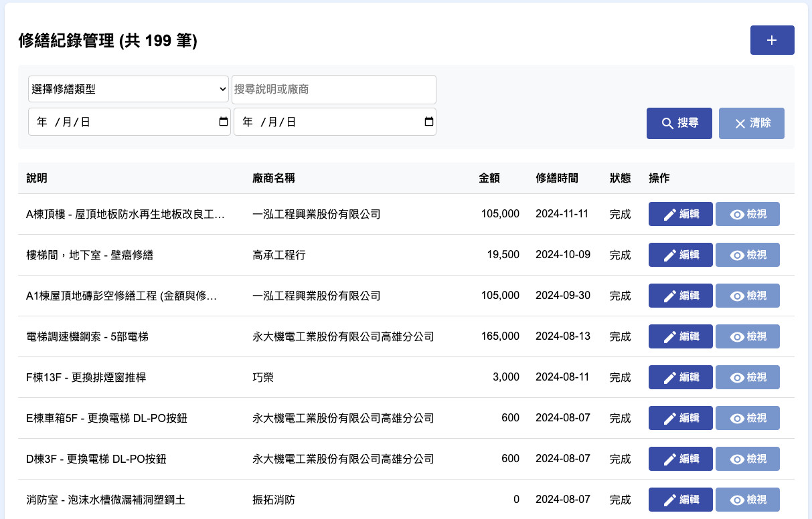Image resolution: width=812 pixels, height=519 pixels.
Task: Focus the 搜尋說明或廠商 search field
Action: (334, 89)
